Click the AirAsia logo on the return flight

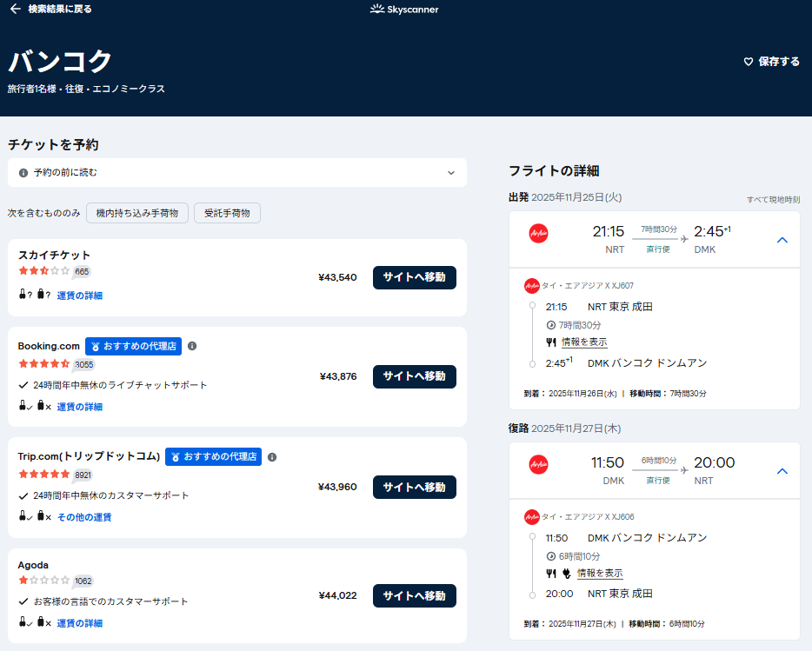coord(538,464)
